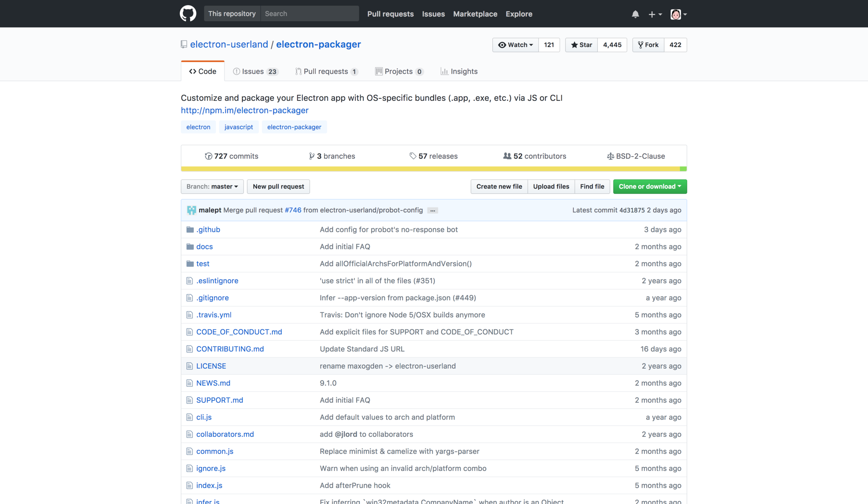Image resolution: width=868 pixels, height=504 pixels.
Task: Open the notifications bell
Action: pos(635,14)
